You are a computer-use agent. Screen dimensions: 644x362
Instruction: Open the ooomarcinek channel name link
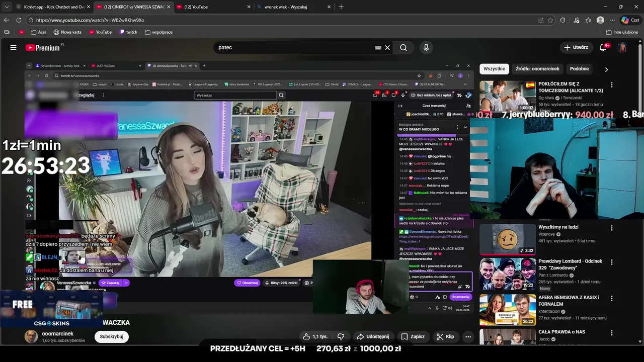tap(58, 334)
